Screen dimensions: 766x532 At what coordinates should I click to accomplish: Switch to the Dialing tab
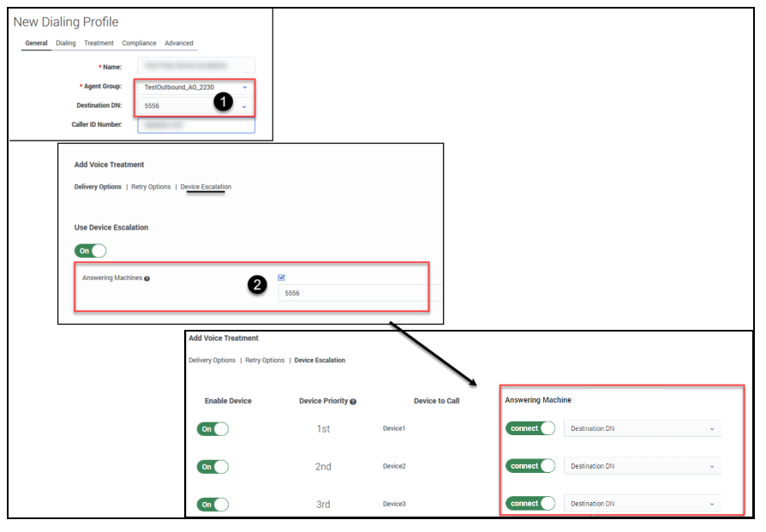tap(66, 44)
